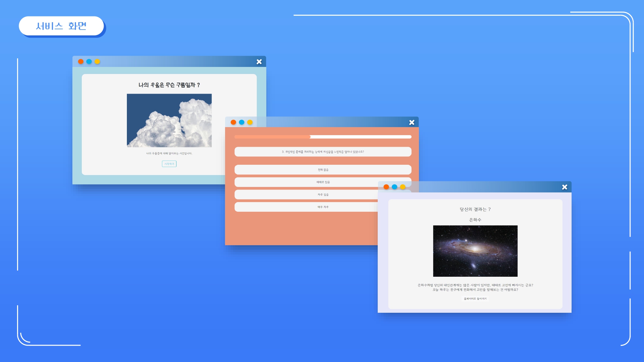Screen dimensions: 644x362
Task: Close the cloud quiz intro window
Action: [x=259, y=62]
